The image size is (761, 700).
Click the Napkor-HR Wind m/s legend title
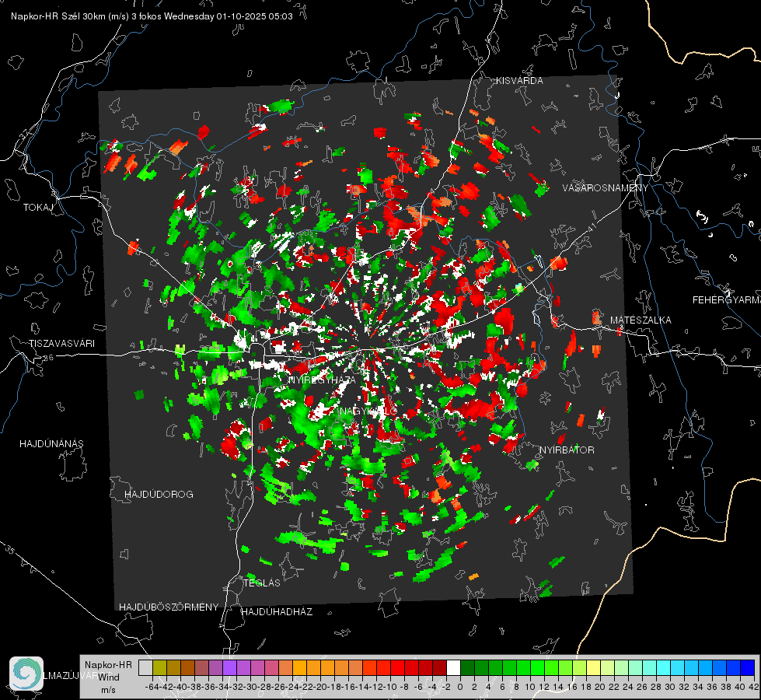click(108, 677)
